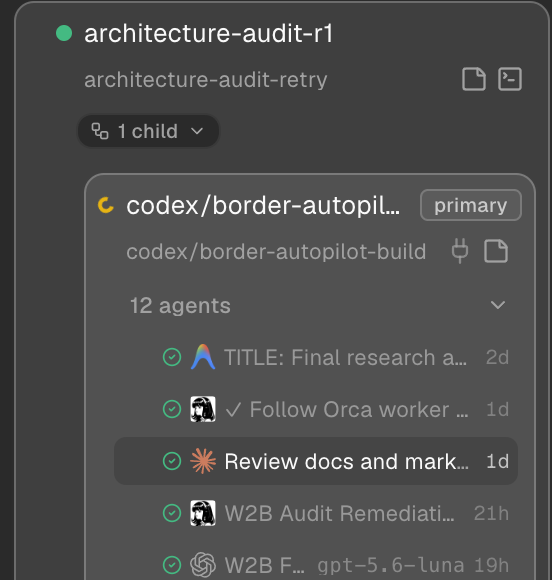Open file icon next to codex/border-autopilot-build
This screenshot has height=580, width=552.
pos(496,251)
